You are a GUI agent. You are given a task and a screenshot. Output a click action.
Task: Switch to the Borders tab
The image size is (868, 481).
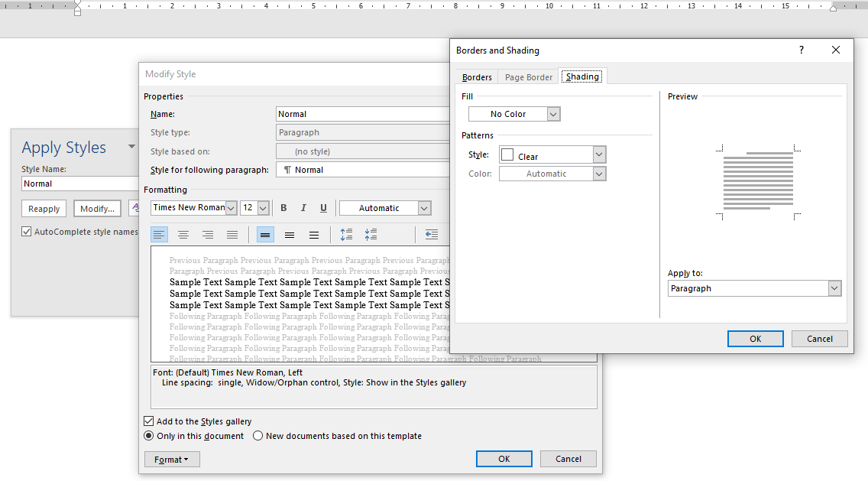[478, 77]
